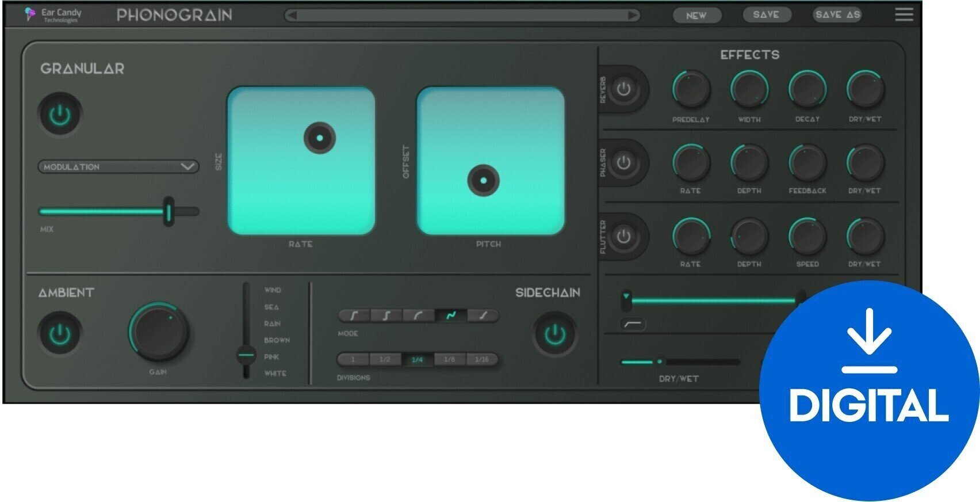
Task: Select the WIND noise type
Action: point(273,290)
